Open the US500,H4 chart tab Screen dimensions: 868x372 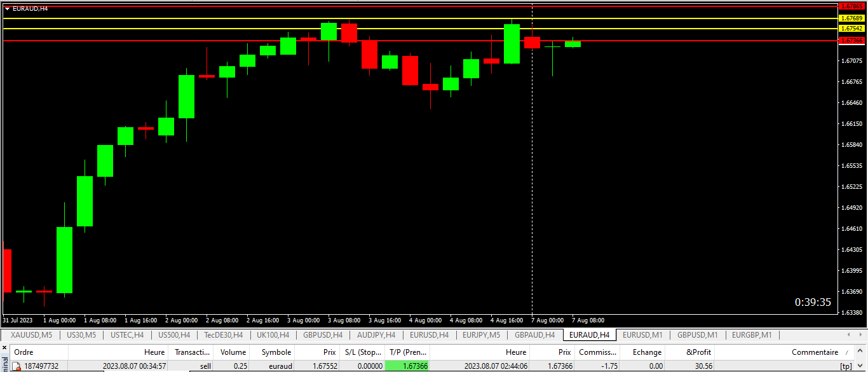click(x=174, y=335)
